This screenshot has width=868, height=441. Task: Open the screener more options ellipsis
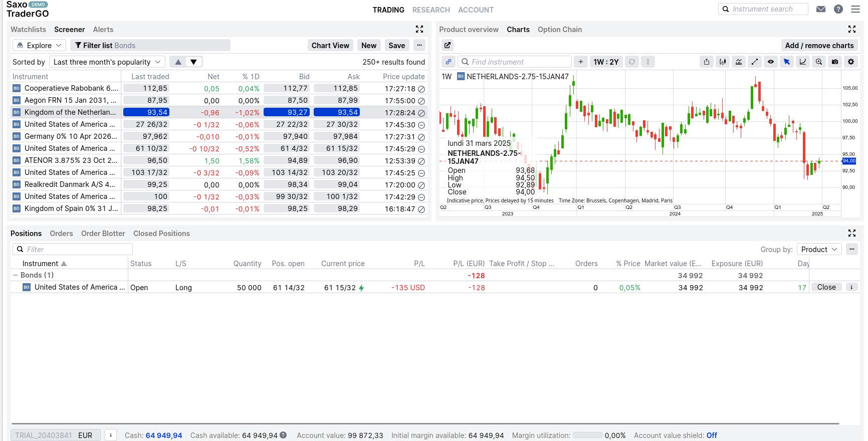pos(419,45)
